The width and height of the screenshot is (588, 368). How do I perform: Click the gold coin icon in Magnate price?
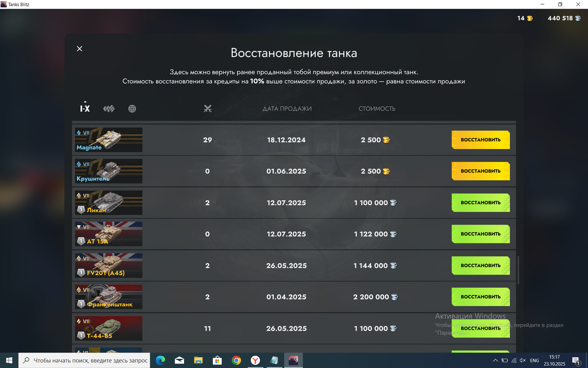point(386,140)
